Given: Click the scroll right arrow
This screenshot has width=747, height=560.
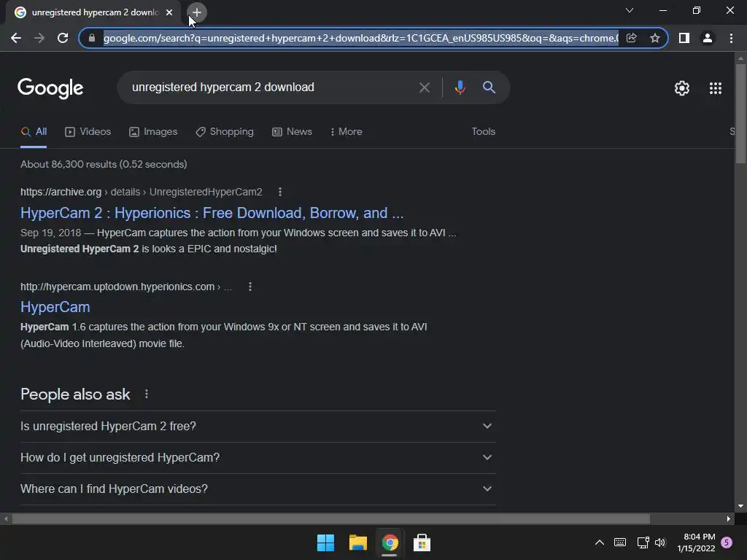Looking at the screenshot, I should click(729, 518).
